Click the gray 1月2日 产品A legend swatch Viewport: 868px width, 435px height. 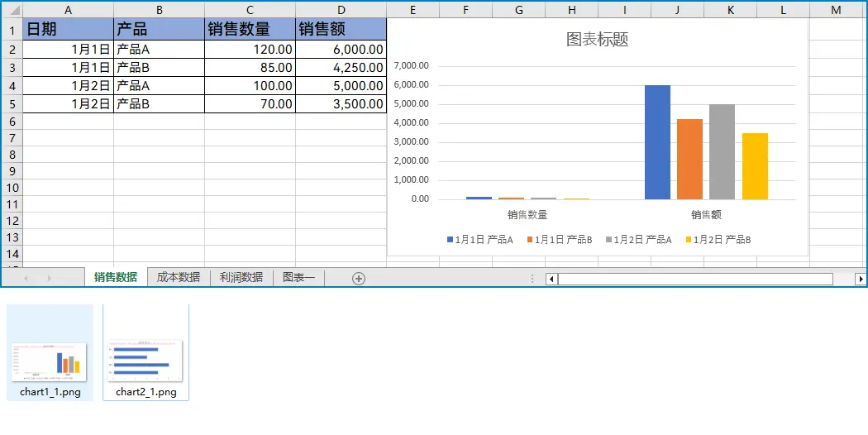click(609, 240)
